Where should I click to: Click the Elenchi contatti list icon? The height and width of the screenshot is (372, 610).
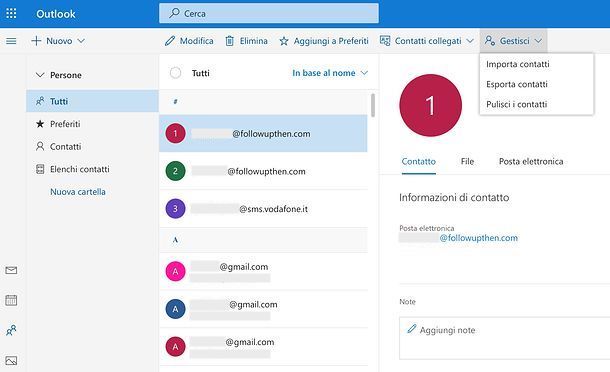click(x=40, y=169)
